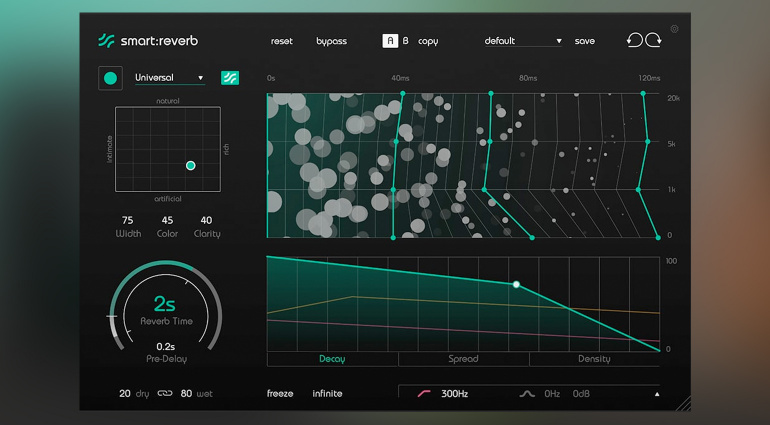Save the current preset
Screen dimensions: 770x425
tap(585, 41)
